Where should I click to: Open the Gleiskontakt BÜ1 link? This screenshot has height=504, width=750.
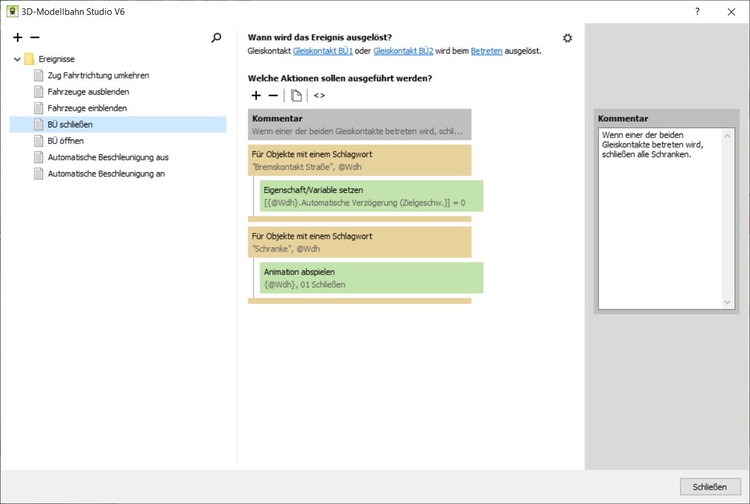tap(322, 51)
